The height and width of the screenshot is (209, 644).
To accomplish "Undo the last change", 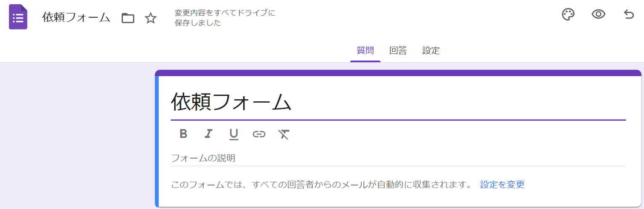I will pyautogui.click(x=628, y=15).
